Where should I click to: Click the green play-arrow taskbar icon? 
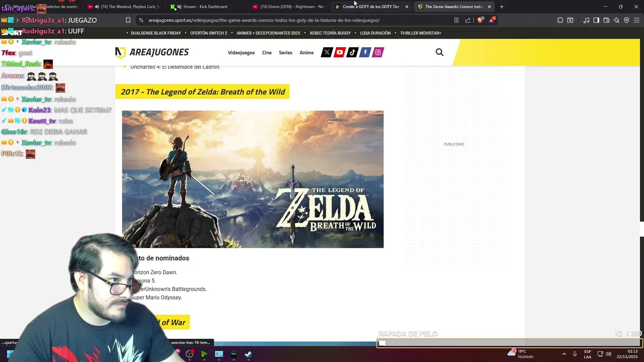[x=204, y=354]
